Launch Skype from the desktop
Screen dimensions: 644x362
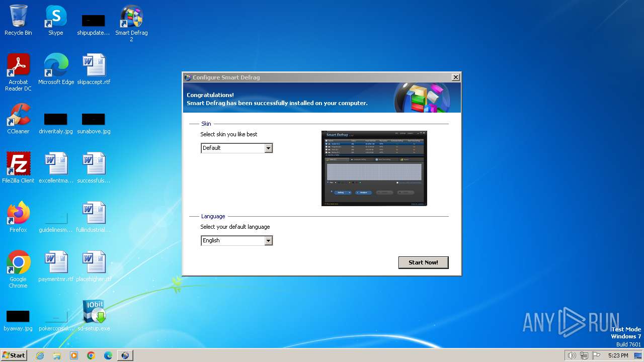pyautogui.click(x=56, y=20)
